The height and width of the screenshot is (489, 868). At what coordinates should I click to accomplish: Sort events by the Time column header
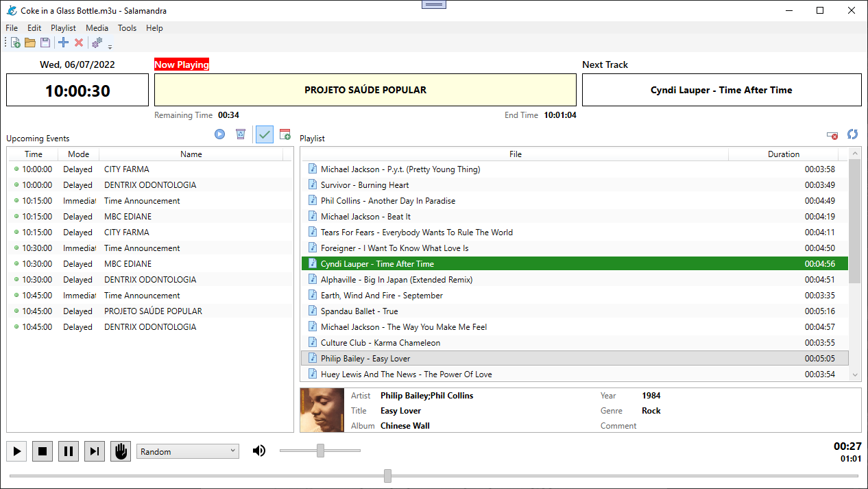33,154
